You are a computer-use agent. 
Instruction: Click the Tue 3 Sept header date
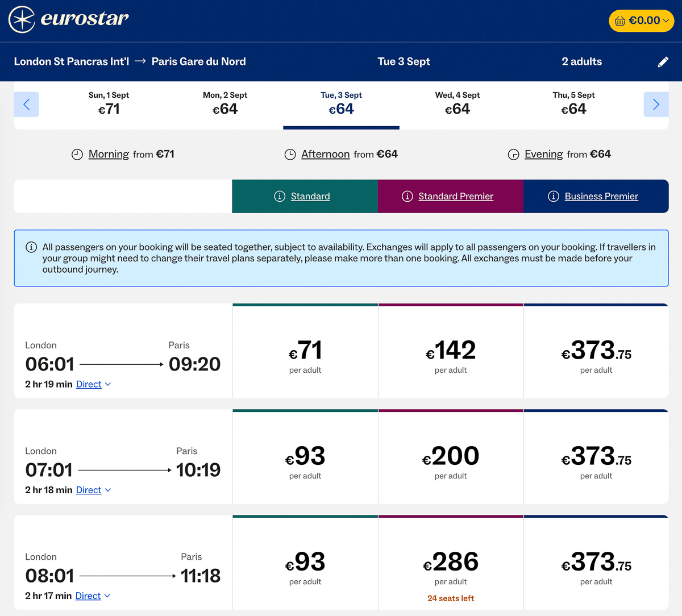click(404, 61)
